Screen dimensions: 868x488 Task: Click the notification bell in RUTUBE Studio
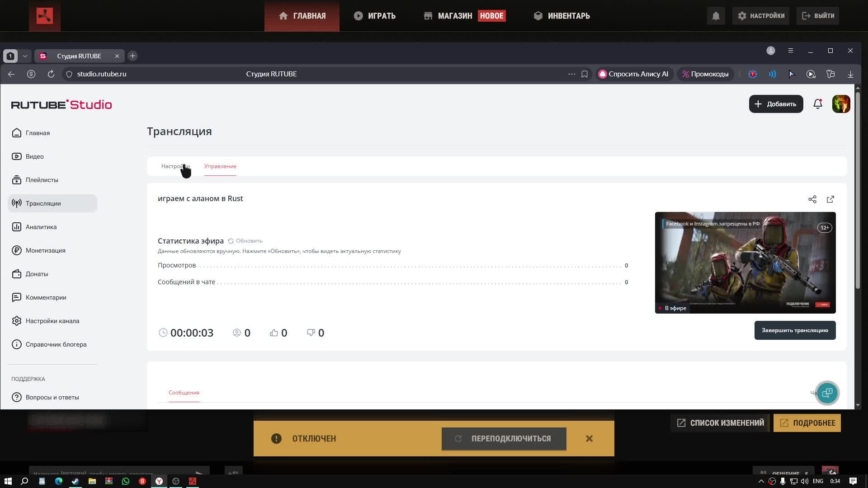[x=817, y=104]
